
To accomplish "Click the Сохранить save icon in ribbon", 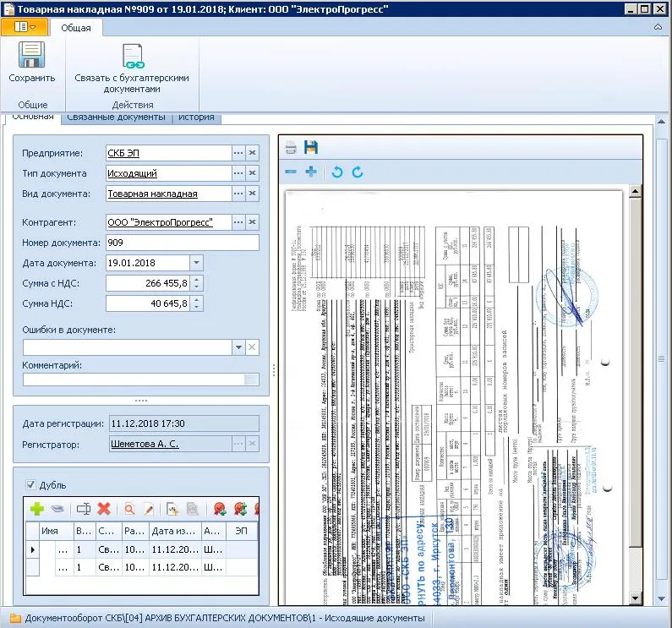I will click(x=32, y=56).
